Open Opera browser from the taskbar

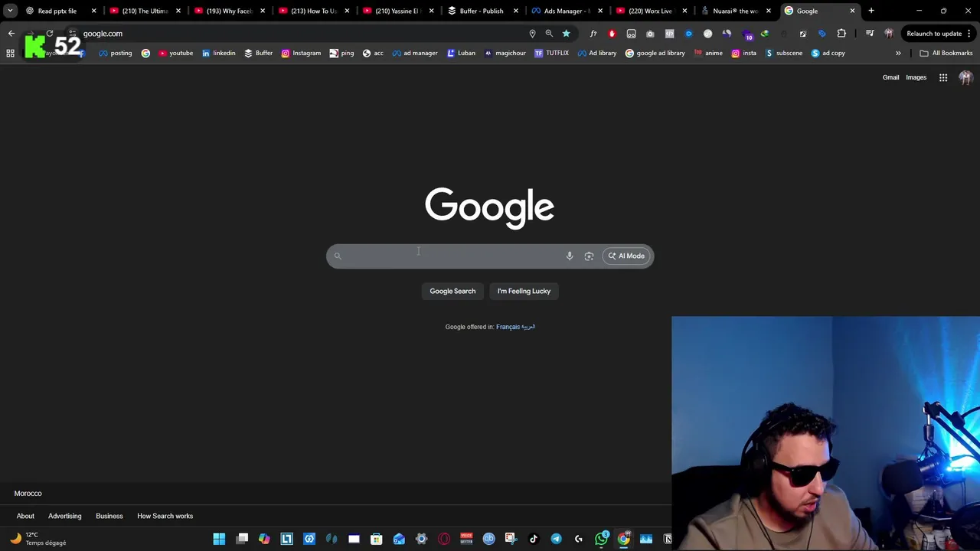pyautogui.click(x=444, y=539)
